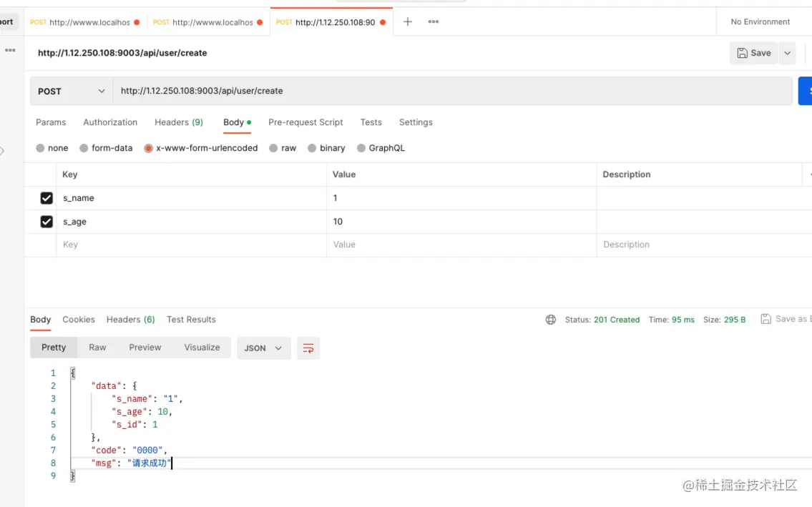Open the Settings tab
The image size is (812, 507).
pos(416,122)
